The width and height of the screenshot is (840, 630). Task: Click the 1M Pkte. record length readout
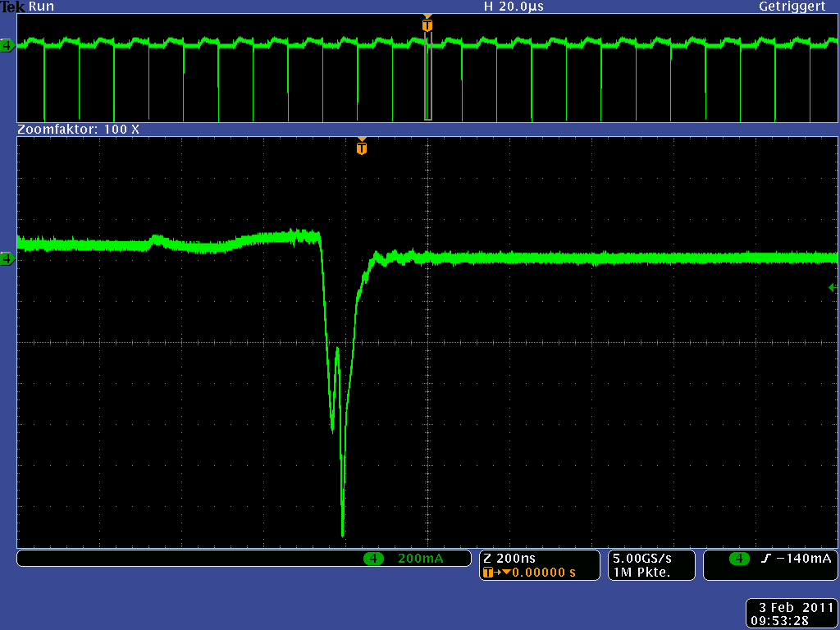[x=641, y=573]
